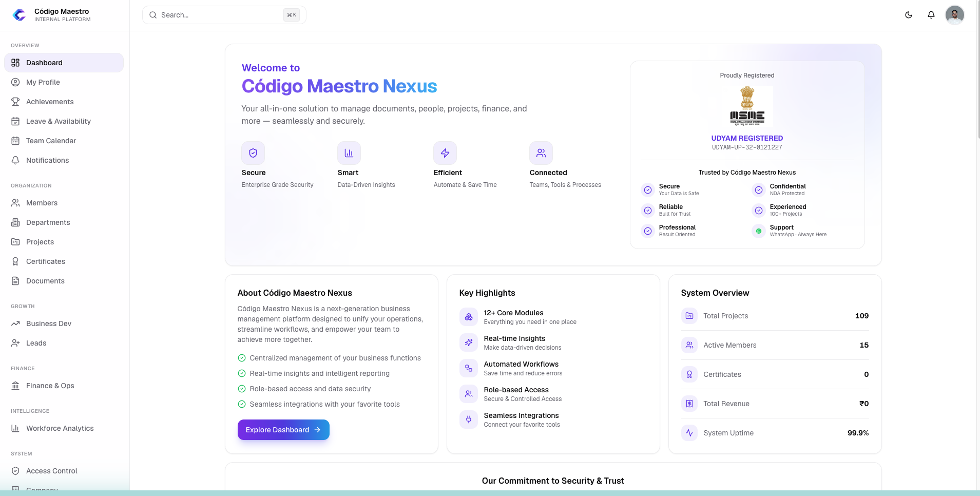Click the Active Members icon in System Overview
Screen dimensions: 980x496
689,345
